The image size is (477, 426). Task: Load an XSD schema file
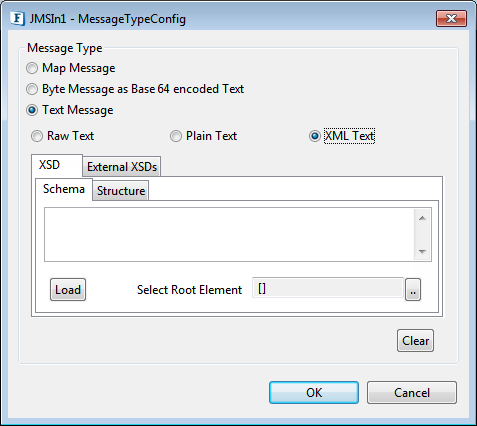68,290
